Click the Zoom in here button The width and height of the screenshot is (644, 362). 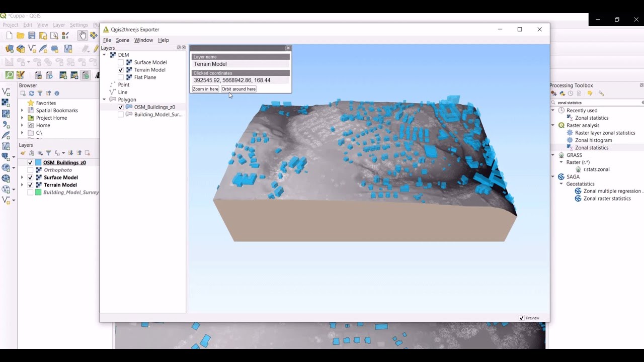(205, 89)
